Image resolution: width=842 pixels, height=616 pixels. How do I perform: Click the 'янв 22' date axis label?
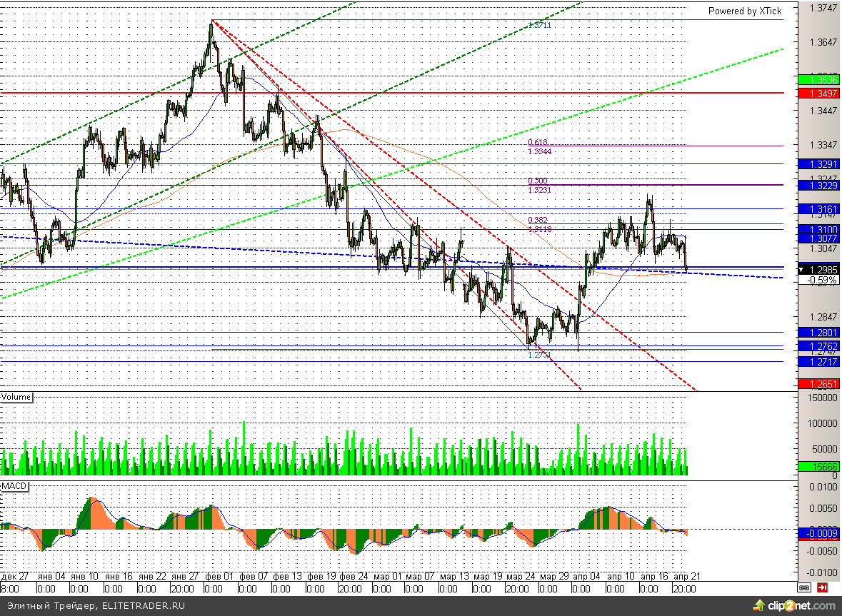tap(153, 576)
